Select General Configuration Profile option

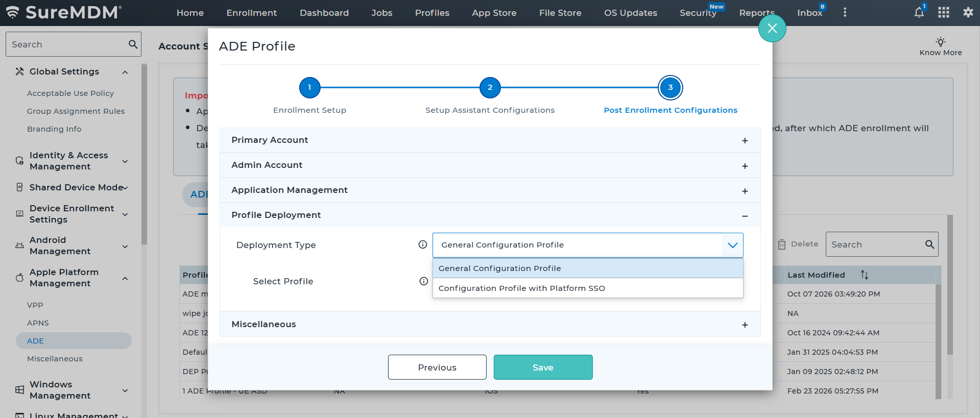tap(588, 268)
